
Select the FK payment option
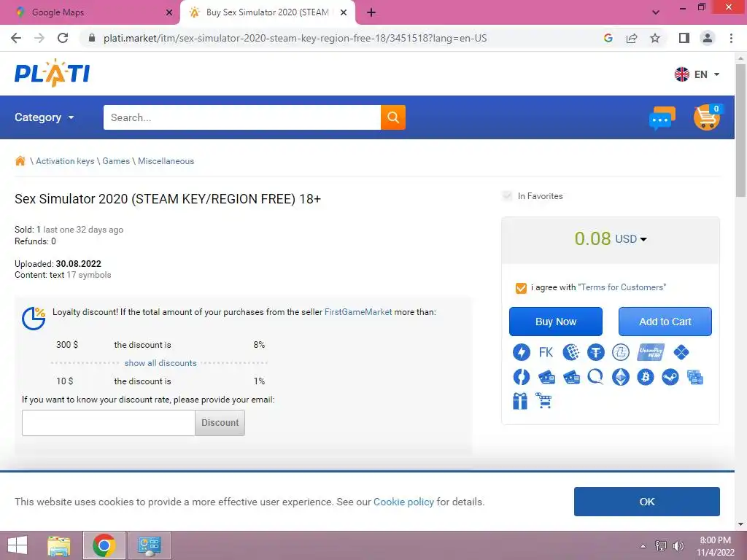(x=546, y=352)
